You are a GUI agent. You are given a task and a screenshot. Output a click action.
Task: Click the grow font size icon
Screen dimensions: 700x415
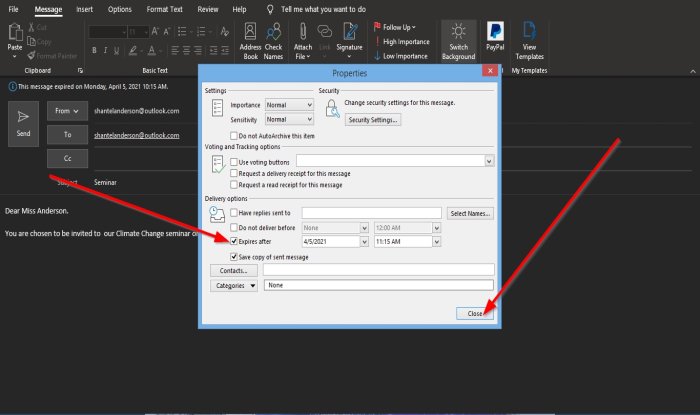tap(154, 31)
